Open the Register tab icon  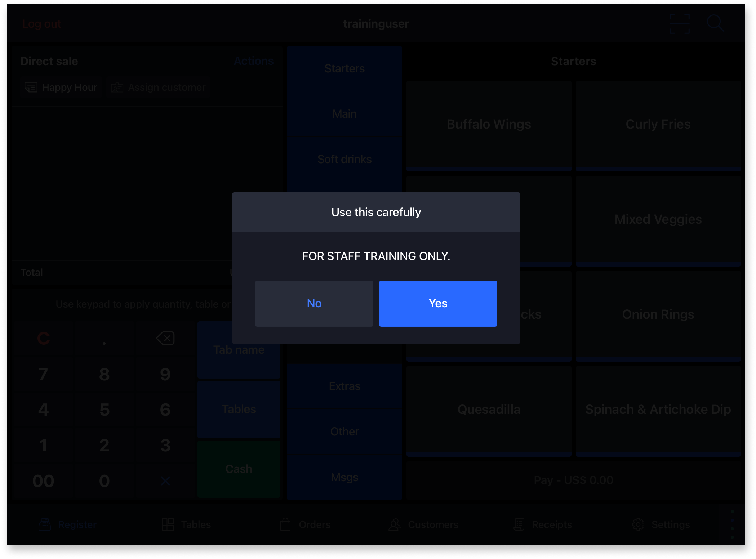tap(45, 524)
